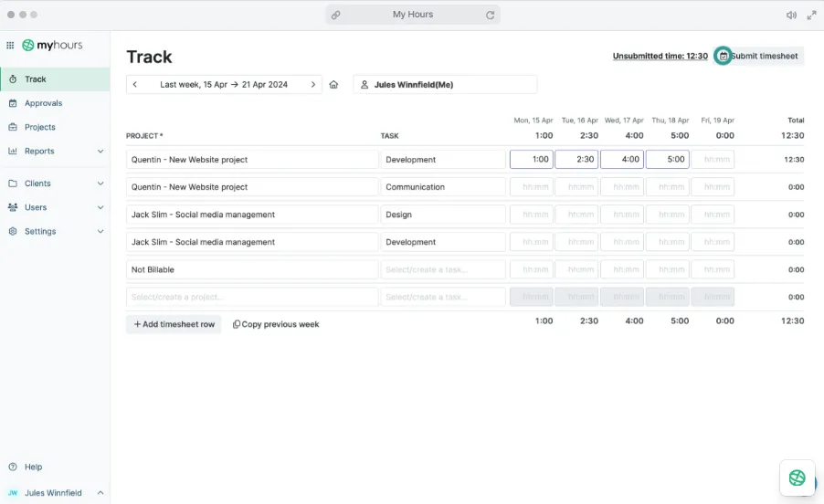Click the myhours logo

click(x=52, y=45)
